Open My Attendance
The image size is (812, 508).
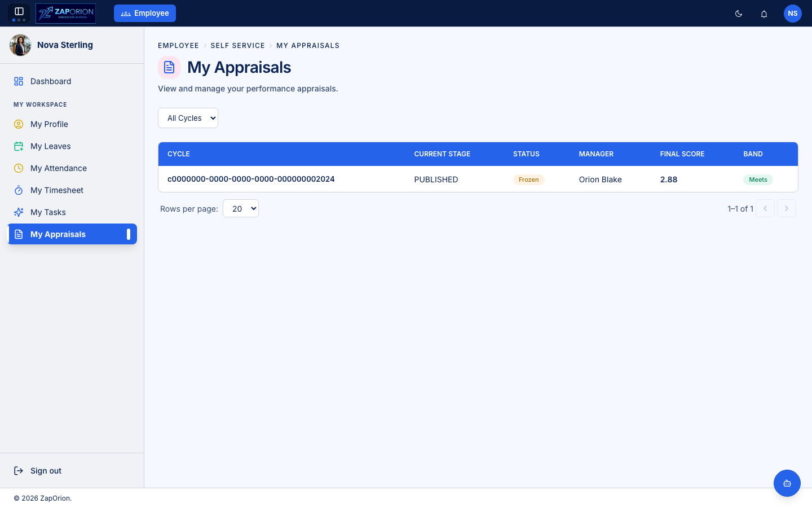72,168
